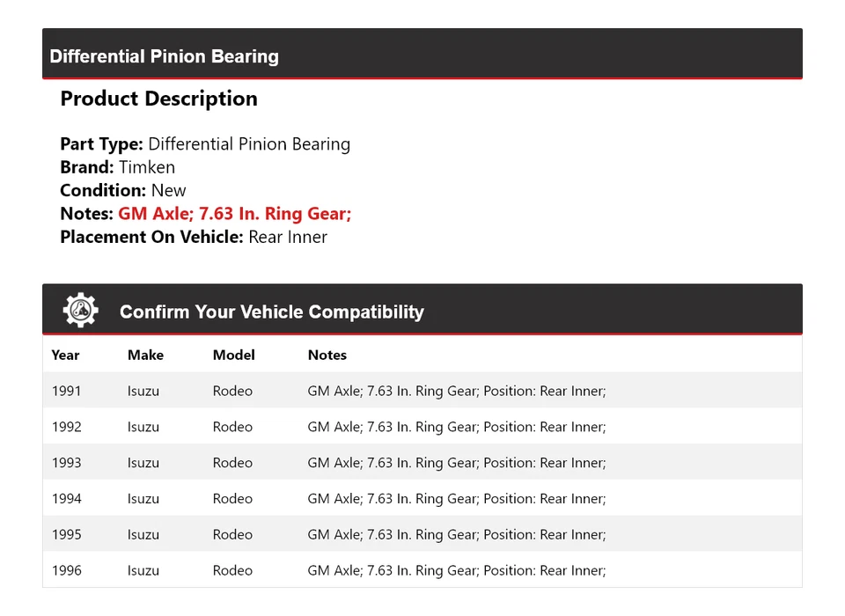Click the Year column header
The image size is (845, 616).
click(x=65, y=355)
